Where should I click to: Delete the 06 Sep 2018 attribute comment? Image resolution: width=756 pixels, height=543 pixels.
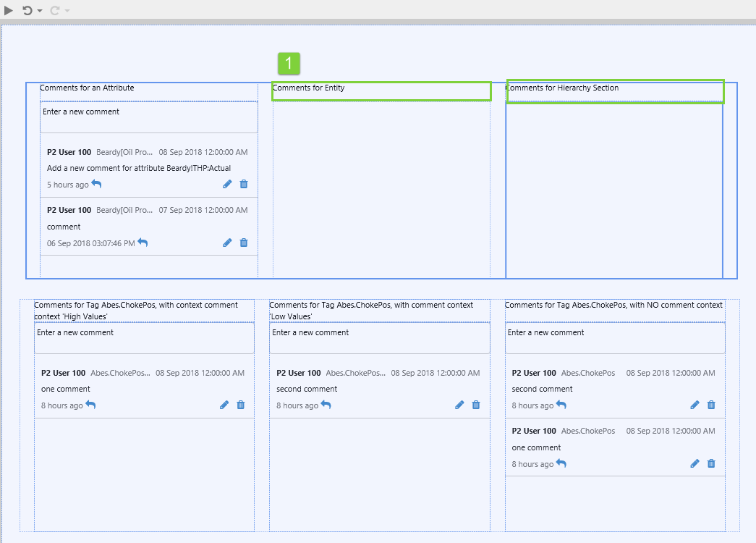tap(244, 243)
